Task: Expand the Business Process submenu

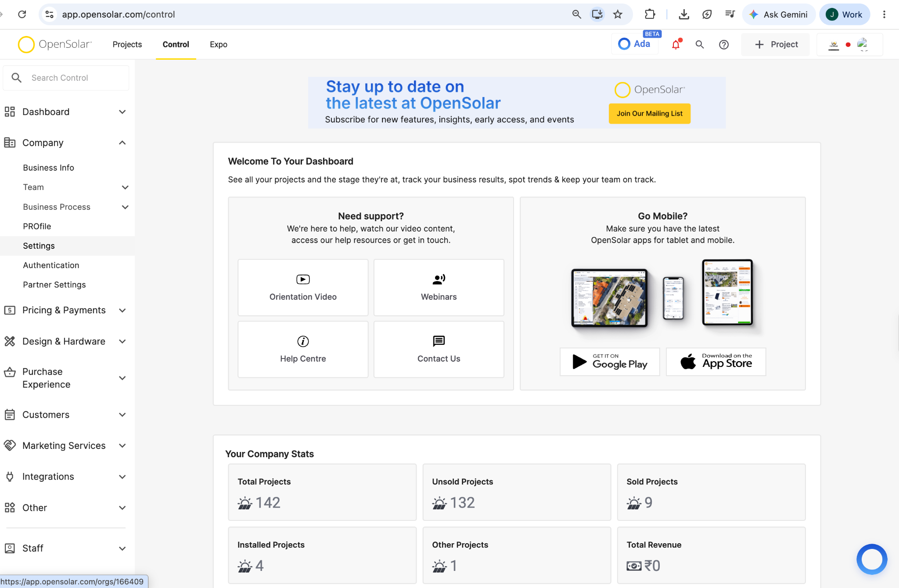Action: tap(125, 207)
